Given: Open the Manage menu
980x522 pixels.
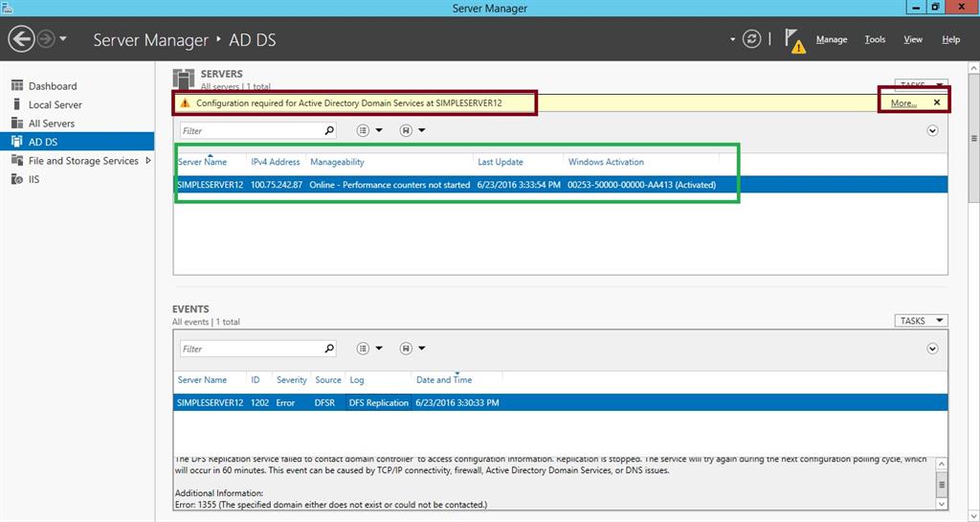Looking at the screenshot, I should (832, 39).
